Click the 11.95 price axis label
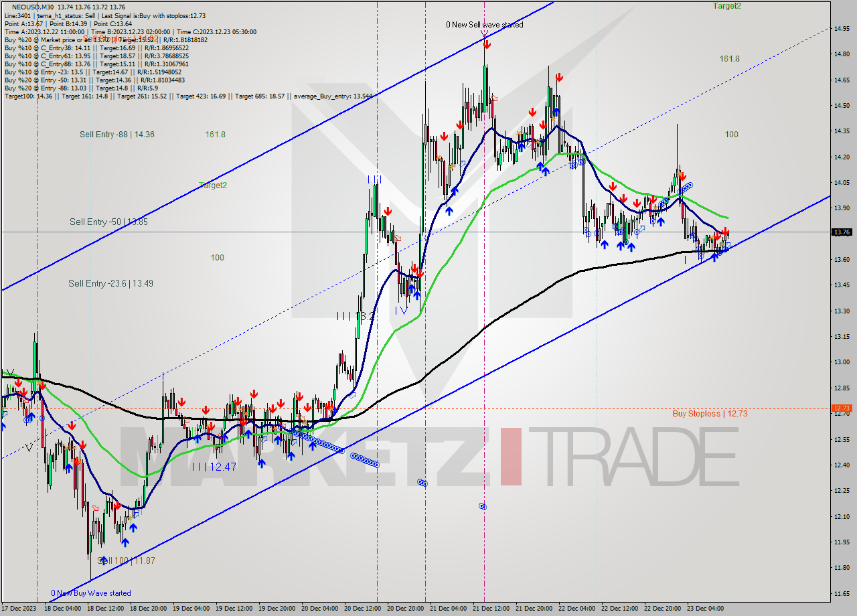 pyautogui.click(x=842, y=542)
